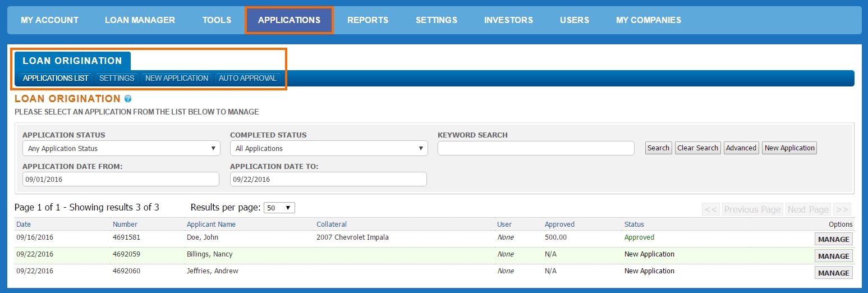
Task: Expand the Application Status dropdown
Action: tap(121, 148)
